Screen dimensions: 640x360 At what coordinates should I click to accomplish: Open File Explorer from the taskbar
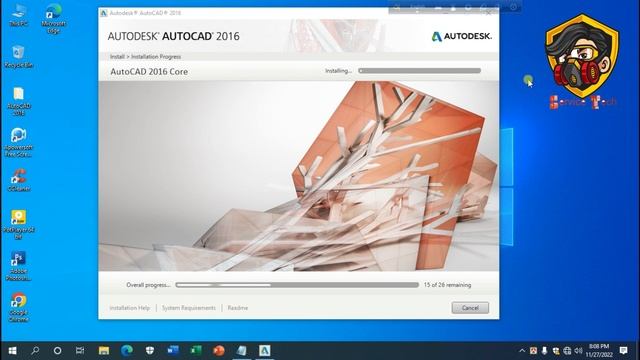pos(104,351)
